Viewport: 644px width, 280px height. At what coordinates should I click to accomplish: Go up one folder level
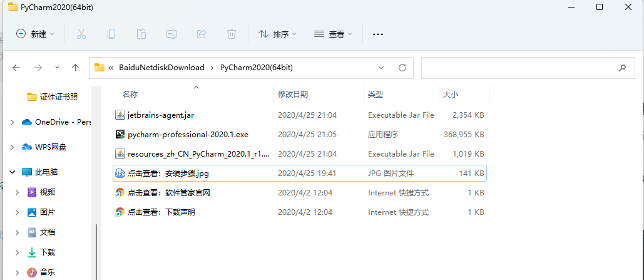point(75,68)
